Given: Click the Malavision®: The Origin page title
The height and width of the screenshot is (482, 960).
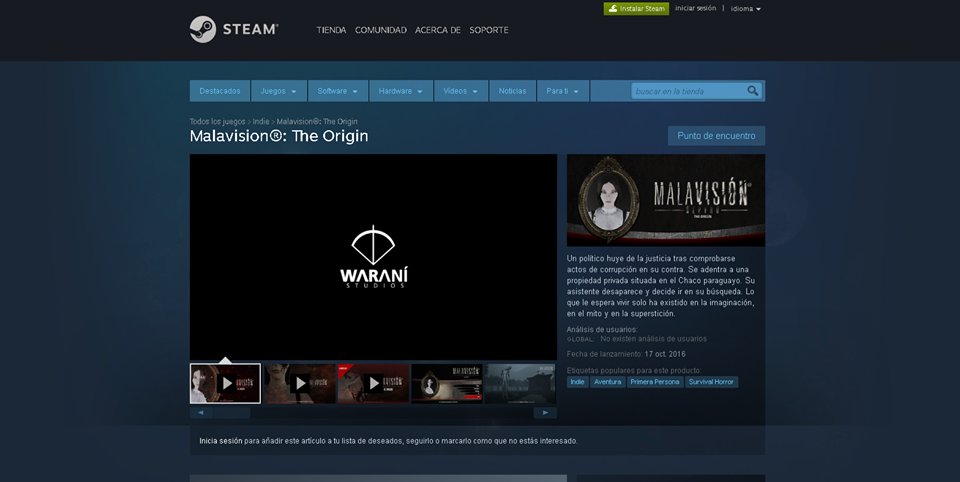Looking at the screenshot, I should pos(279,136).
